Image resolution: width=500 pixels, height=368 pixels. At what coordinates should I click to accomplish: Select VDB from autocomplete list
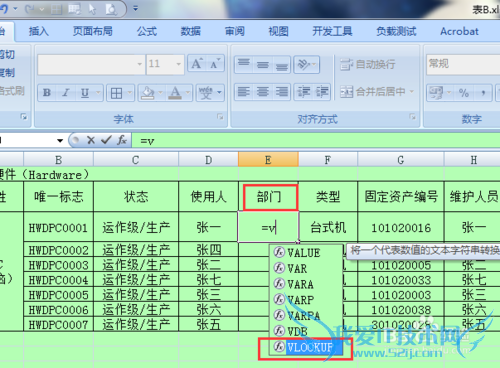(307, 331)
